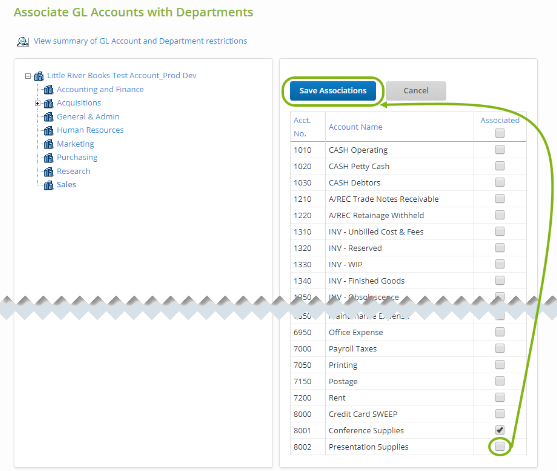Check the CASH Operating account checkbox

pyautogui.click(x=500, y=150)
